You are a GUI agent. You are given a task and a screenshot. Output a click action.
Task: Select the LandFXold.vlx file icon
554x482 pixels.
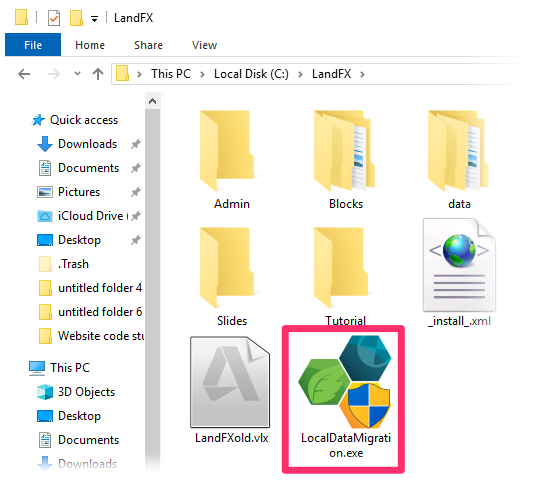(230, 382)
